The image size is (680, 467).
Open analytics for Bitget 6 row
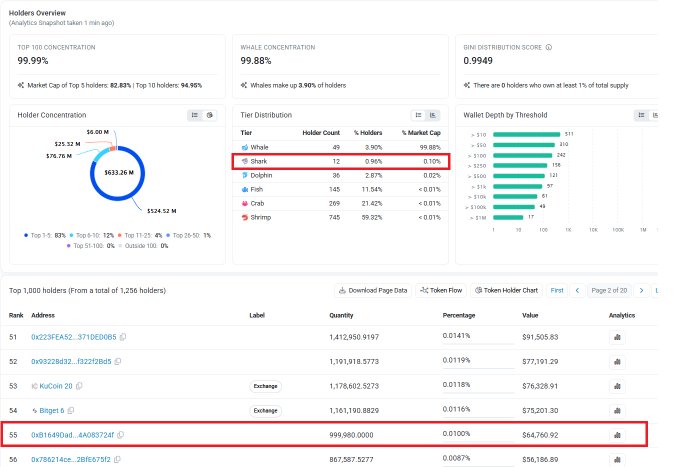pos(618,411)
